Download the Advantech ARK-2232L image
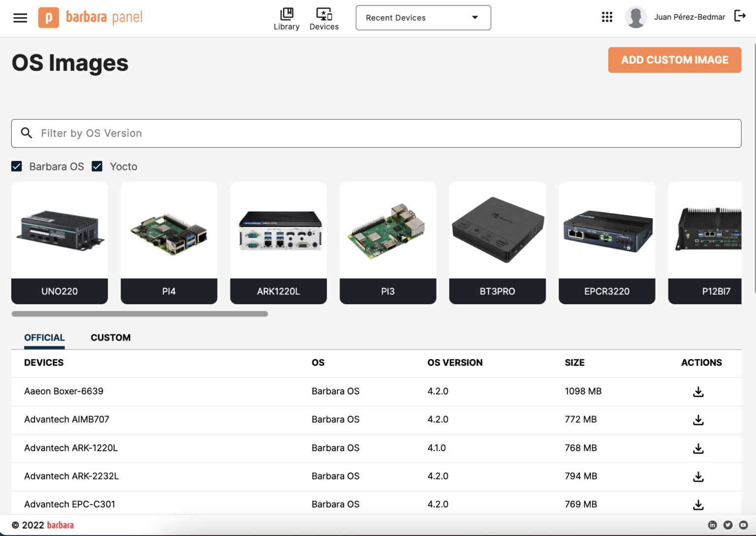The height and width of the screenshot is (536, 756). tap(698, 476)
